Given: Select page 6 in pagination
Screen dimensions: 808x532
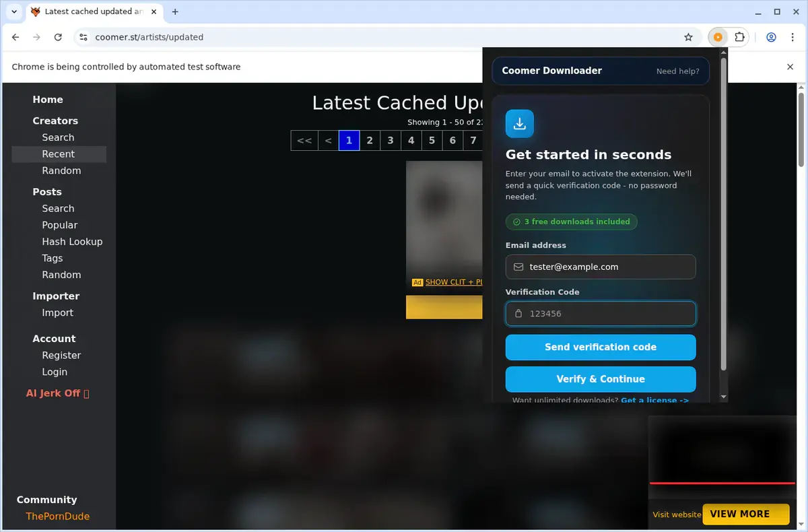Looking at the screenshot, I should [452, 141].
